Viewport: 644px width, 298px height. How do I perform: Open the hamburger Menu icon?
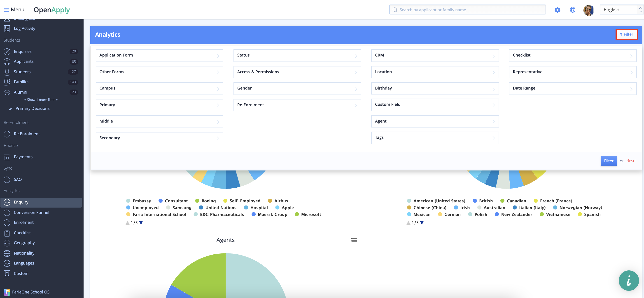coord(7,10)
